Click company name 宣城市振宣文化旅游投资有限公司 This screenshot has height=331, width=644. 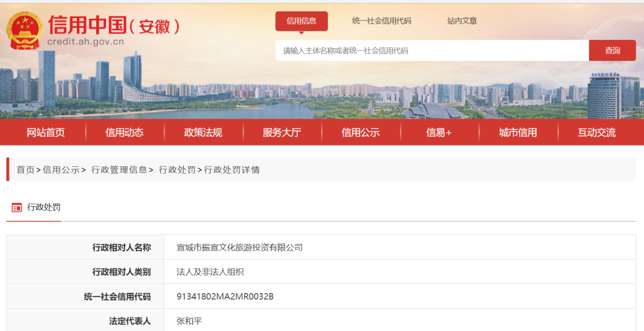[240, 248]
